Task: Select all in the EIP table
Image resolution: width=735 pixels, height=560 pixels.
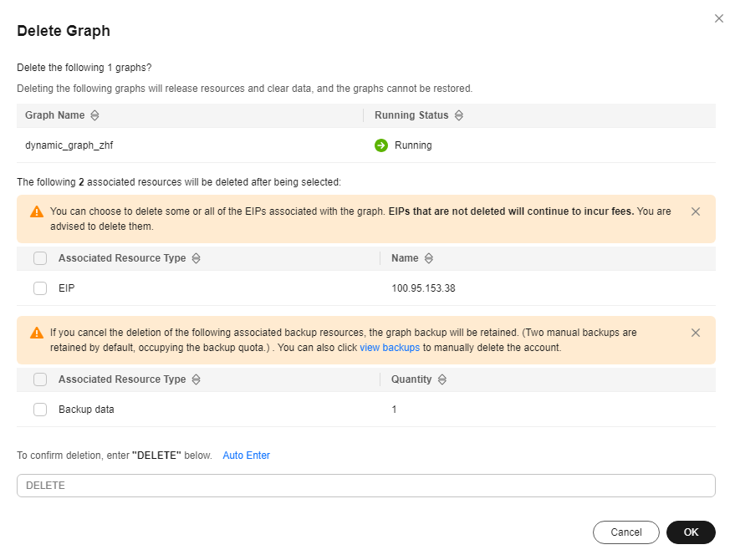Action: [x=40, y=258]
